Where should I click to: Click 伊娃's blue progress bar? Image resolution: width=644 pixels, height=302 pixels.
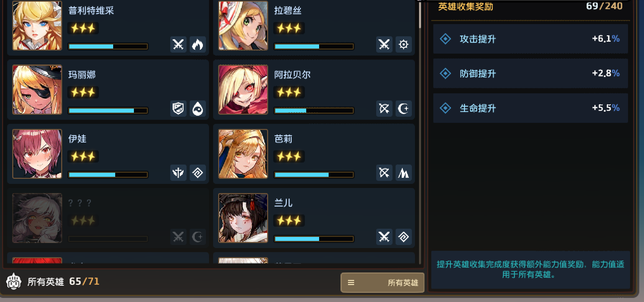[x=108, y=175]
